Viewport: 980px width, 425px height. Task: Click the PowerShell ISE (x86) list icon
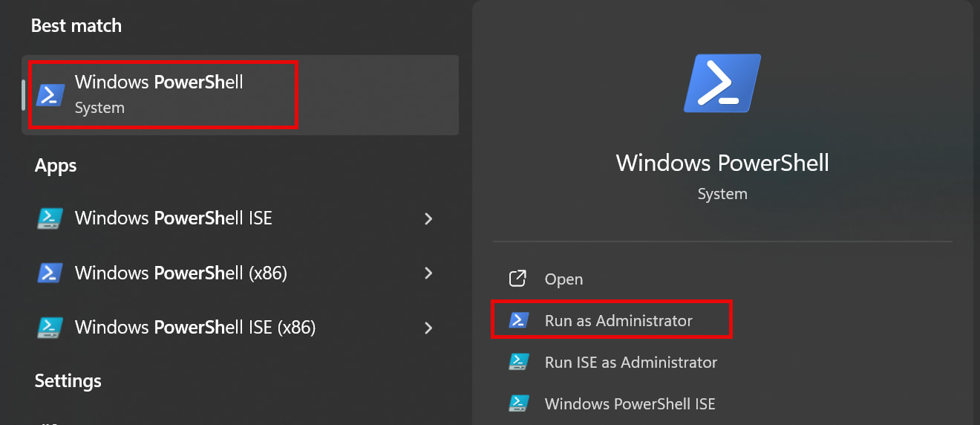point(50,327)
